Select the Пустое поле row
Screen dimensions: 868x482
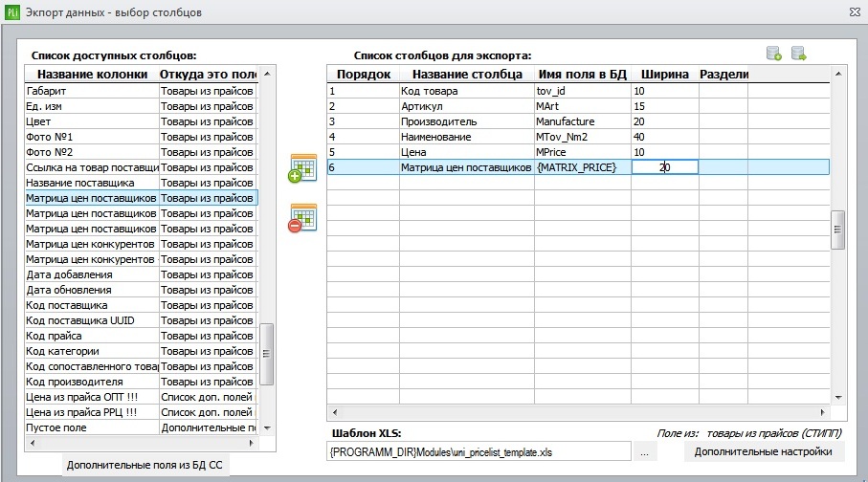(x=142, y=427)
